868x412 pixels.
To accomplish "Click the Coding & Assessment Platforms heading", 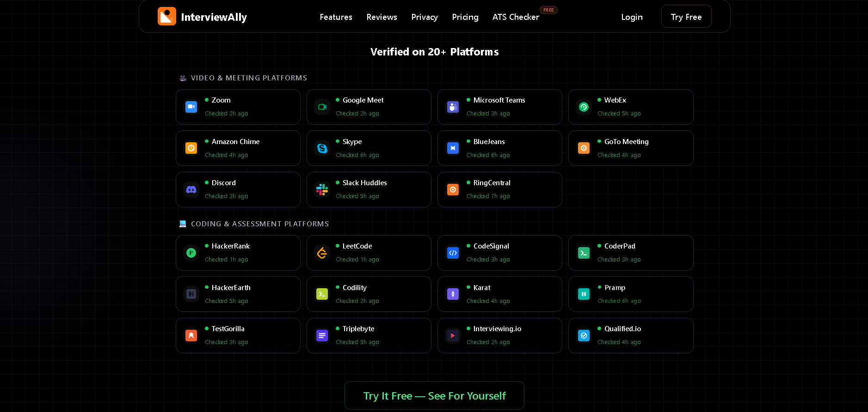I will (260, 224).
